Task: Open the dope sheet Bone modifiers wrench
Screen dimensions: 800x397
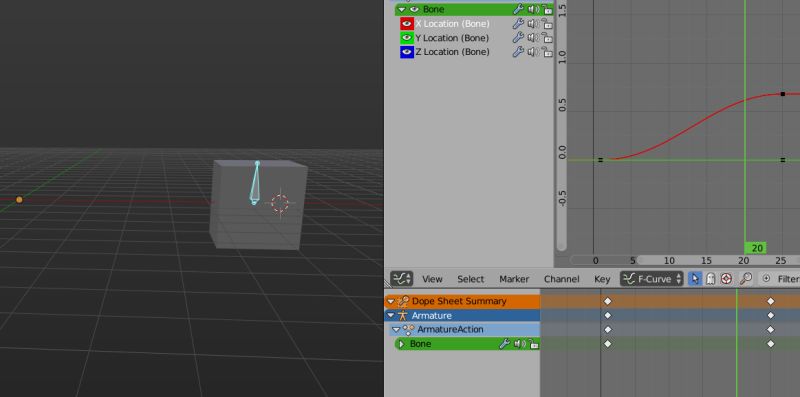Action: 504,344
